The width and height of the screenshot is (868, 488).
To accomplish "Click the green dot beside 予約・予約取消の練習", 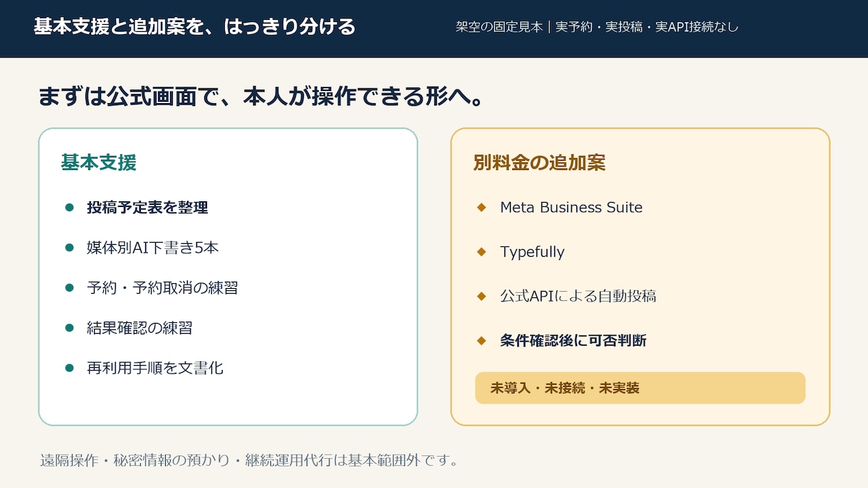I will [70, 288].
